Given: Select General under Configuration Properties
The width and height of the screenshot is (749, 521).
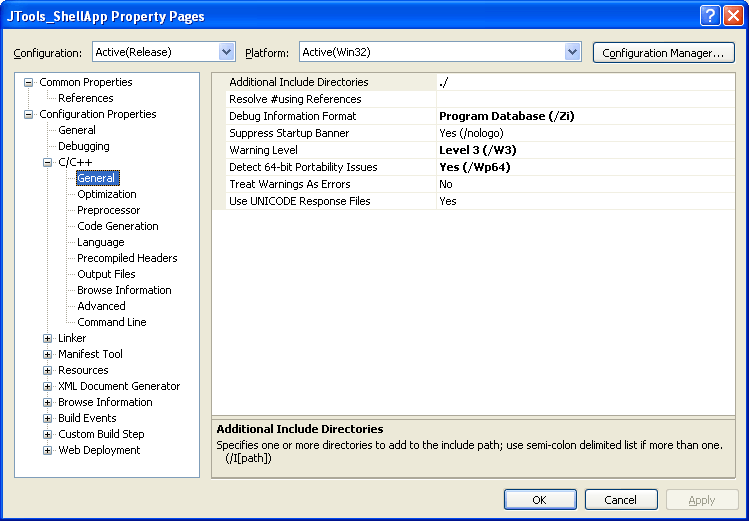Looking at the screenshot, I should pos(77,130).
